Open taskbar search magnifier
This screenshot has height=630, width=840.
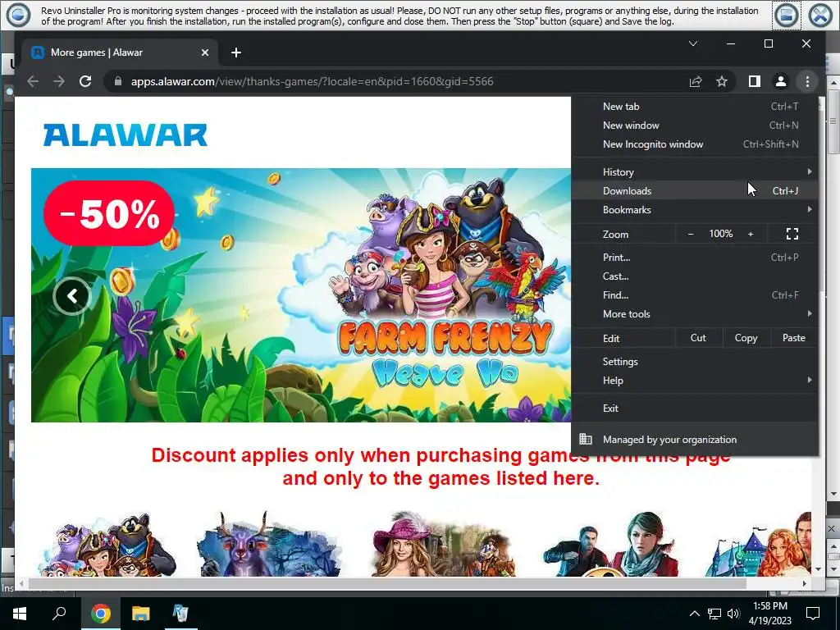[x=59, y=614]
